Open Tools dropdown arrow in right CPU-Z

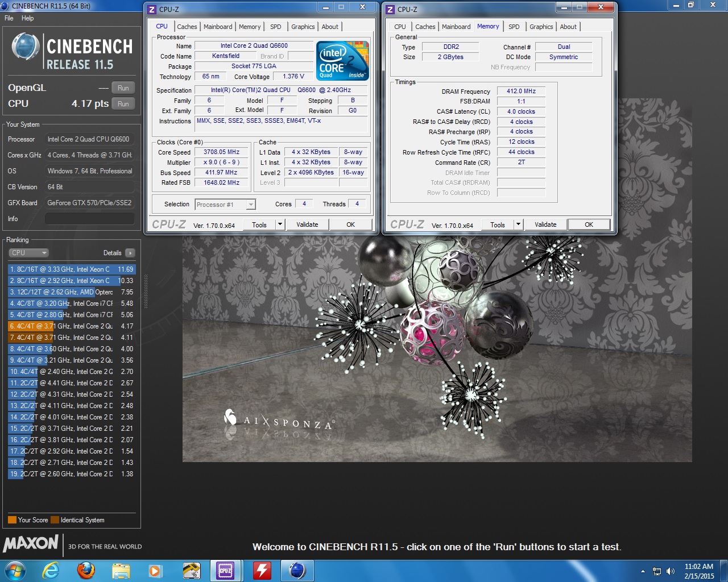point(518,225)
